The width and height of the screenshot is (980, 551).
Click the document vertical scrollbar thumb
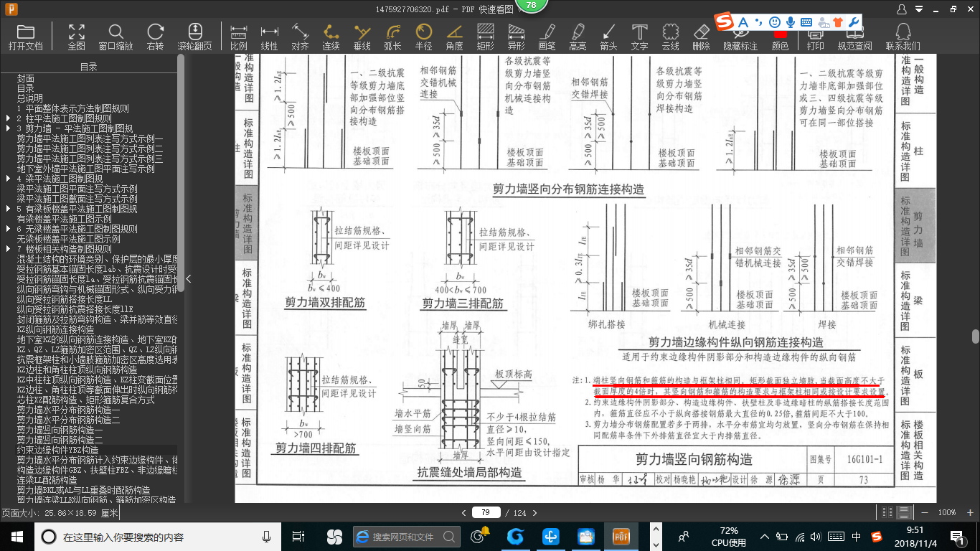(976, 336)
